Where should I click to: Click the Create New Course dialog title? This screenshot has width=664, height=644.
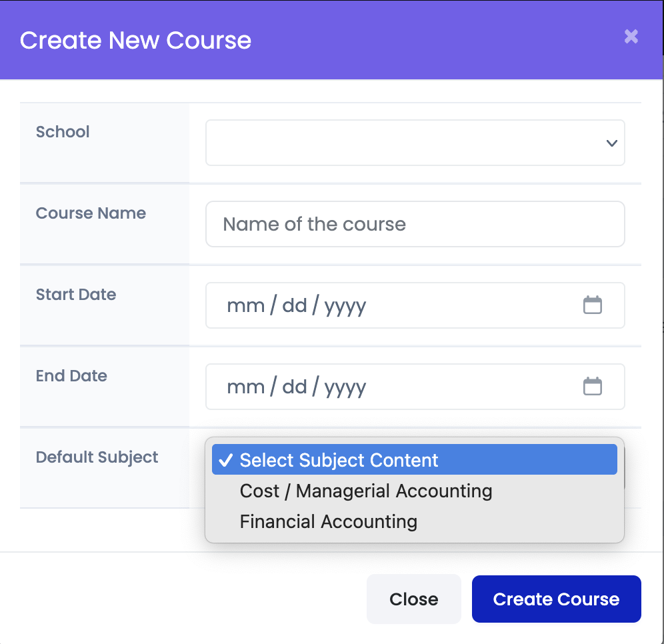[135, 40]
